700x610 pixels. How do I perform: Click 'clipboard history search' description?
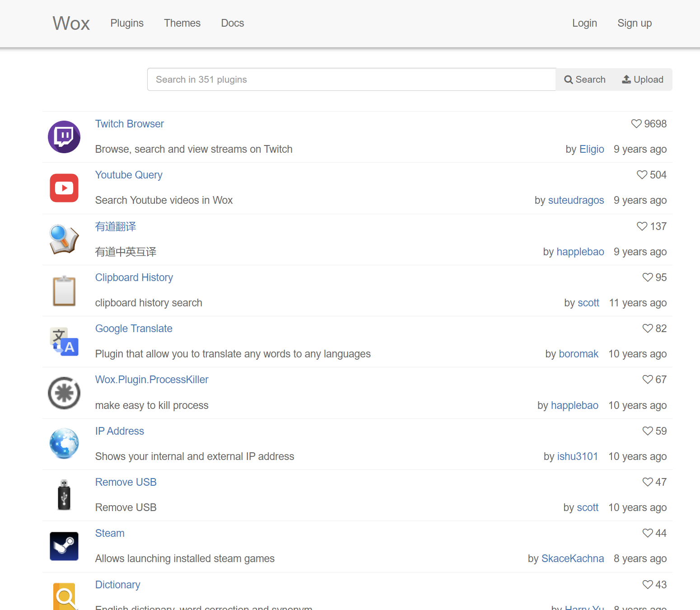(149, 303)
